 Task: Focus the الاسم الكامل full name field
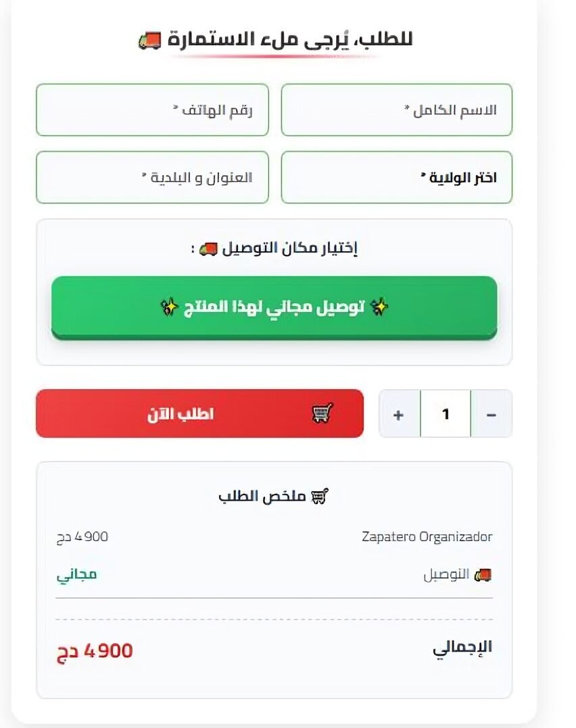pos(397,110)
